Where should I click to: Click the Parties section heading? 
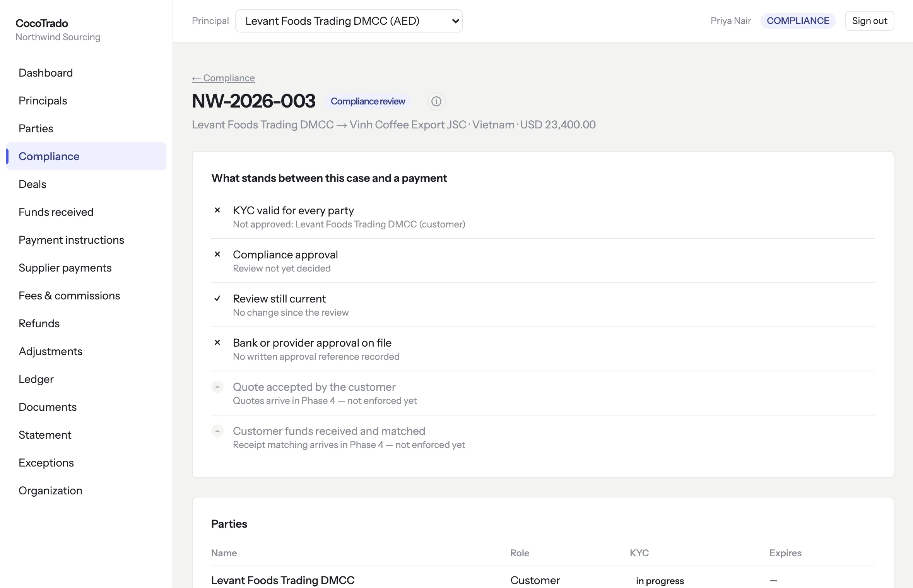click(x=229, y=524)
